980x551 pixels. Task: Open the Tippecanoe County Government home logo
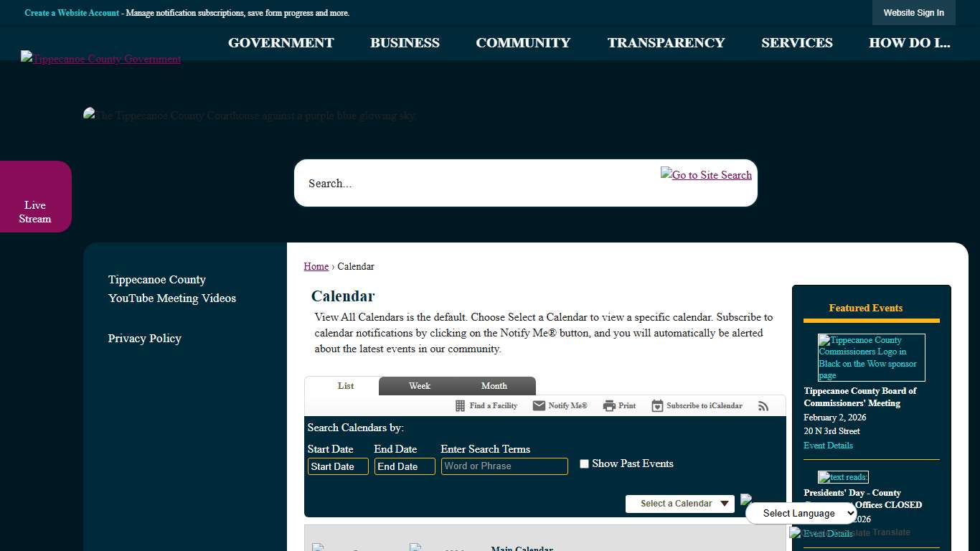100,59
